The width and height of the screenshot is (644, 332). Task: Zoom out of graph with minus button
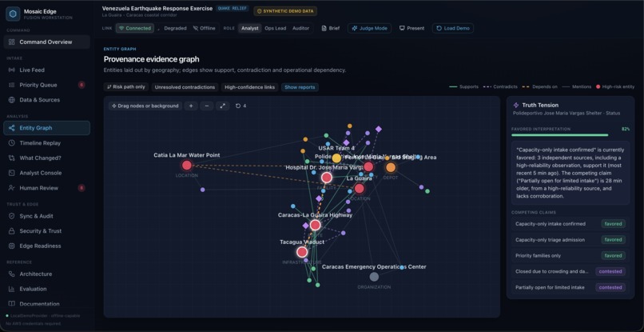pyautogui.click(x=207, y=106)
